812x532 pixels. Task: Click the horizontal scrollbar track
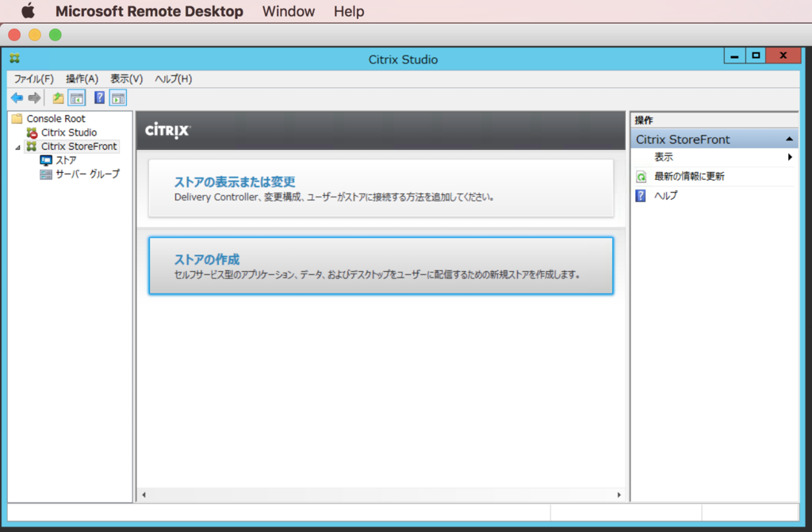coord(381,495)
